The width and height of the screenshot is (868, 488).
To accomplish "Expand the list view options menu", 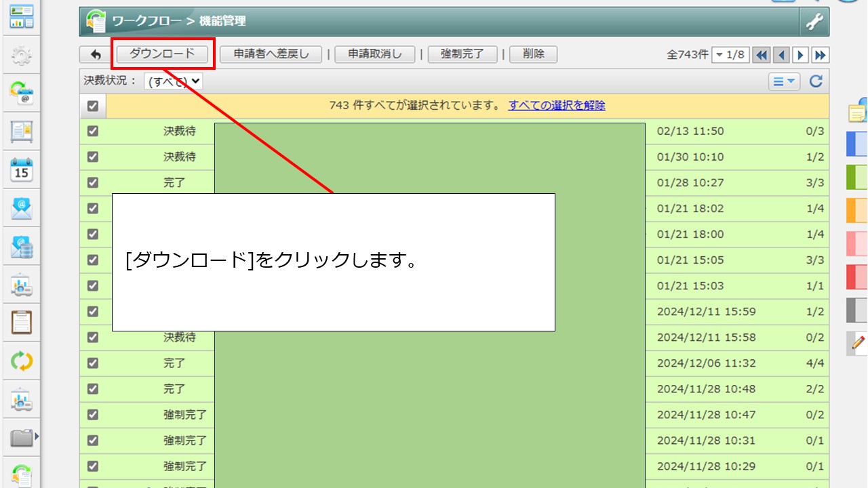I will tap(784, 81).
